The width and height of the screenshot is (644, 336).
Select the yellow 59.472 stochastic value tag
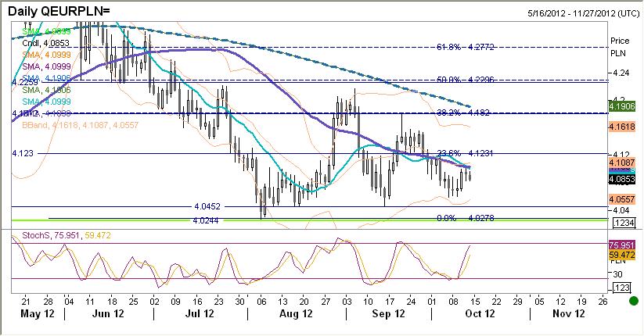[622, 255]
